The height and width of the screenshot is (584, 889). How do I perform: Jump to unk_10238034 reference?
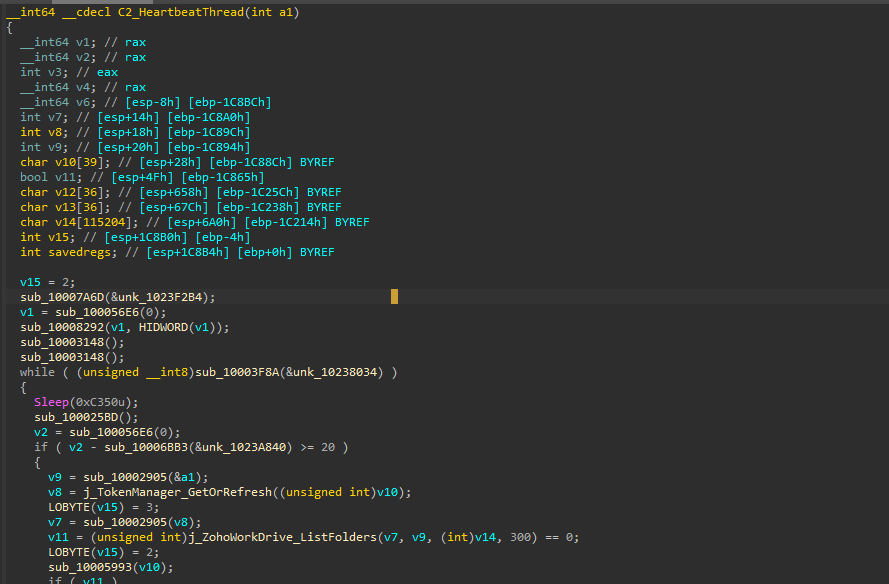(335, 372)
